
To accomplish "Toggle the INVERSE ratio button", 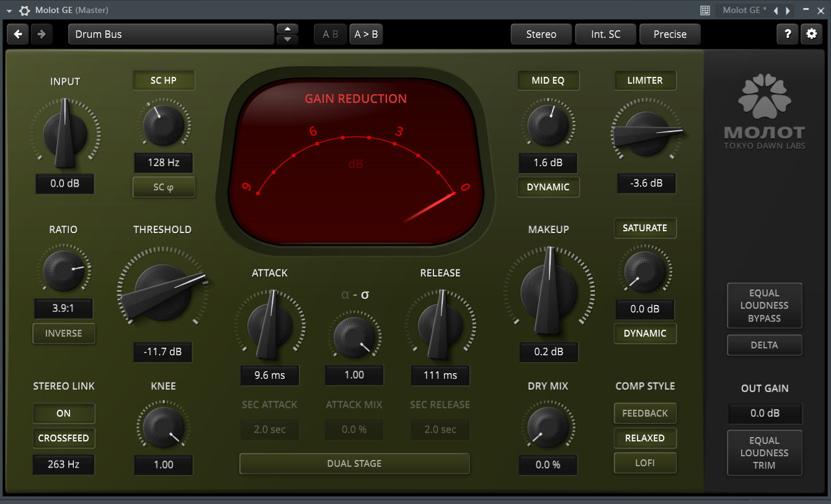I will pos(64,334).
